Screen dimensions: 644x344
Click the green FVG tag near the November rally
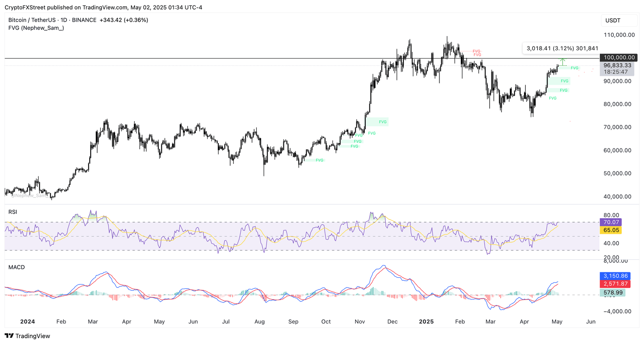(x=382, y=122)
